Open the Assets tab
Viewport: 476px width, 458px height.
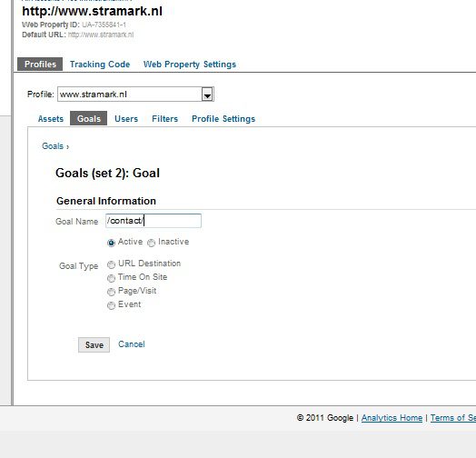(51, 119)
